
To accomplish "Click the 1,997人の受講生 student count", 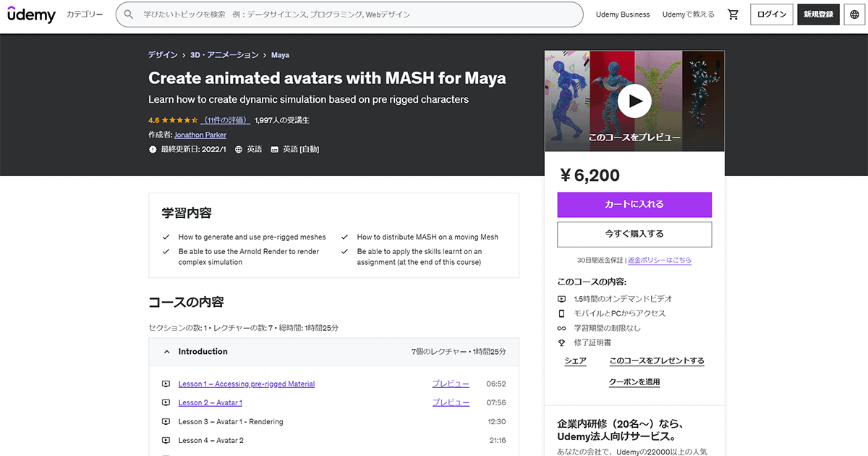I will pyautogui.click(x=282, y=120).
